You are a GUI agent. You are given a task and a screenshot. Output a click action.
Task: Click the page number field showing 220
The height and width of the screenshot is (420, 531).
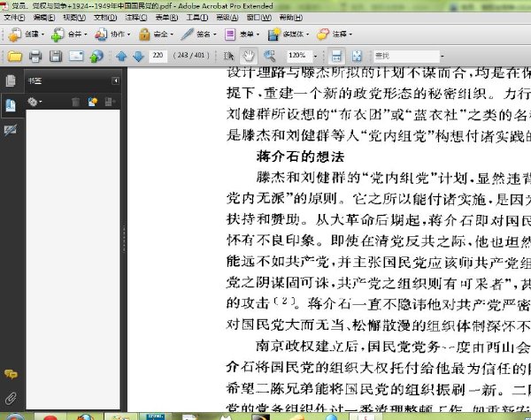click(158, 56)
